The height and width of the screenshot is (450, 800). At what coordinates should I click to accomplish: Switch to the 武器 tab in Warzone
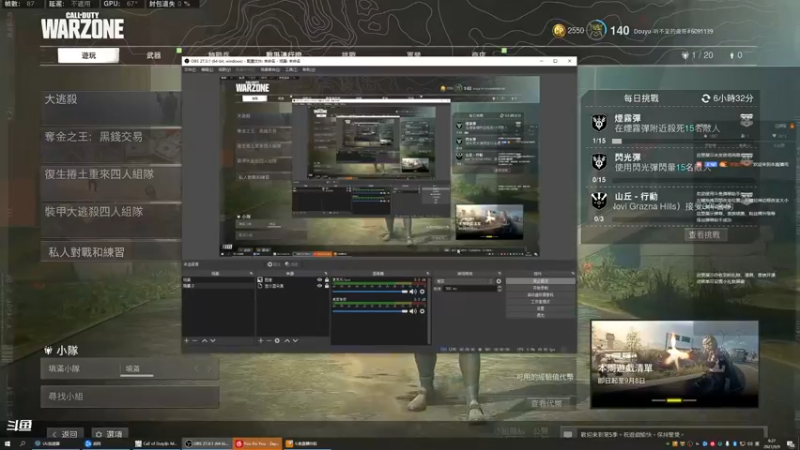coord(154,55)
